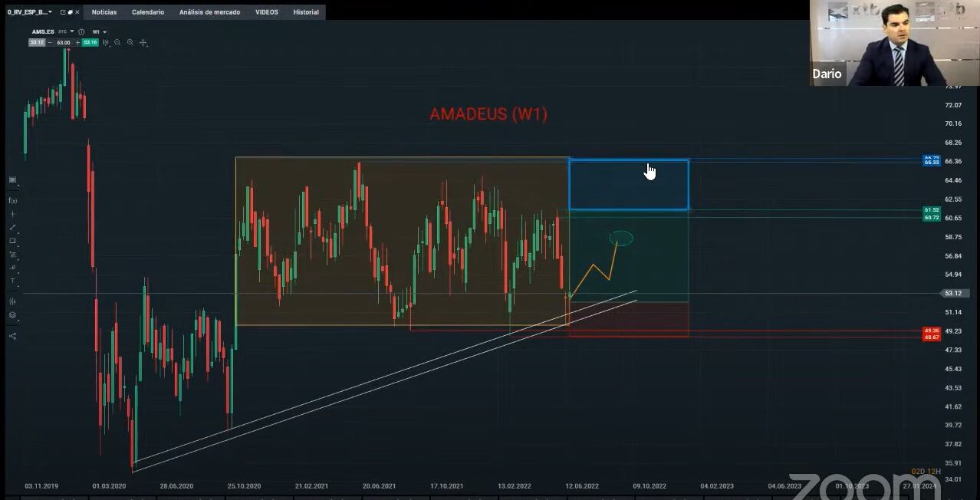Click the 01.03.2020 date on time axis
The width and height of the screenshot is (980, 500).
pyautogui.click(x=109, y=485)
